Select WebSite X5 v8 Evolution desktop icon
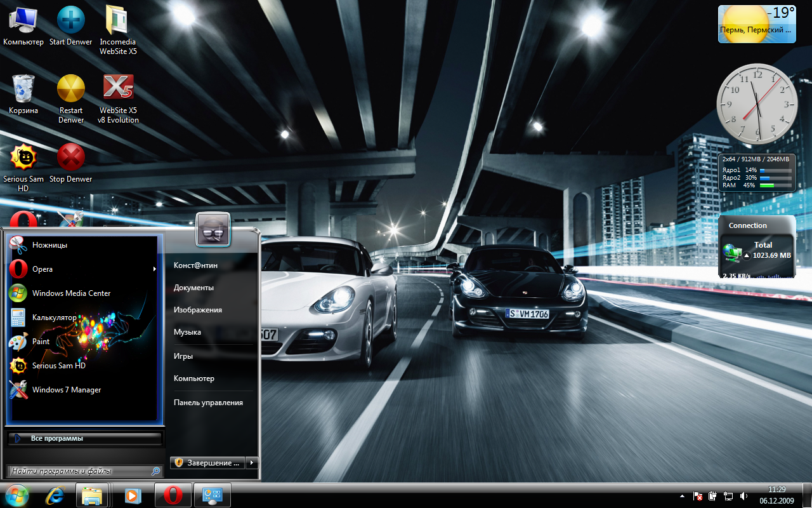The image size is (812, 508). [118, 99]
